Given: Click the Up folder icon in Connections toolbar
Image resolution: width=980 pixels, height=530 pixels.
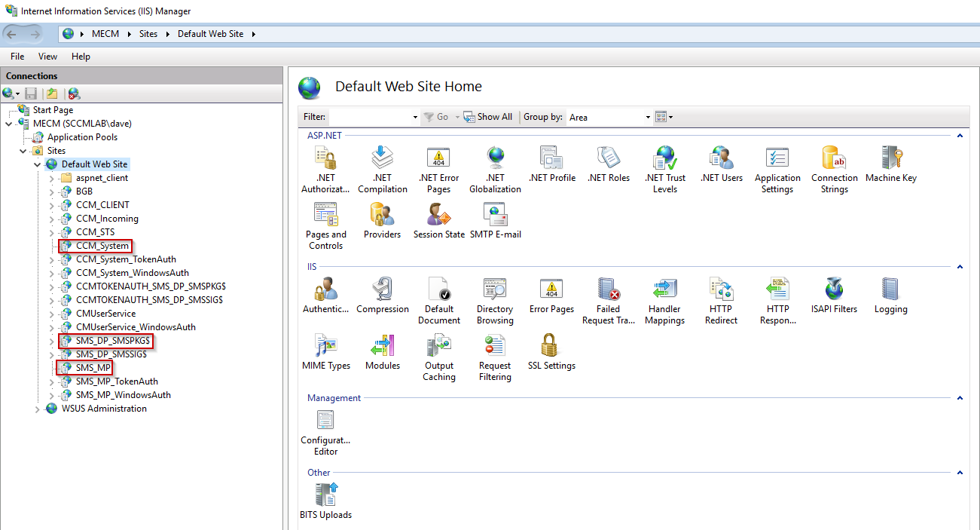Looking at the screenshot, I should (52, 93).
